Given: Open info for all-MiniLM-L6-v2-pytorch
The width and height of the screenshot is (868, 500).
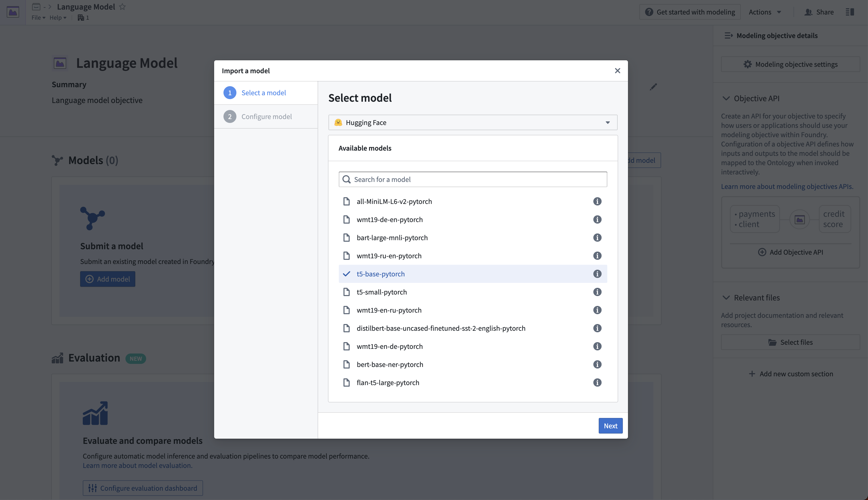Looking at the screenshot, I should [x=597, y=201].
